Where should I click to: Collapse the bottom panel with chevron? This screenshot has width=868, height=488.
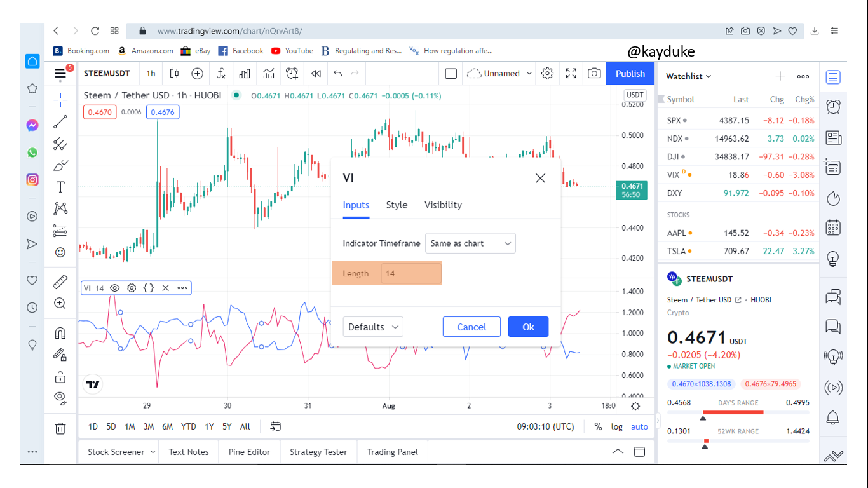pyautogui.click(x=618, y=452)
